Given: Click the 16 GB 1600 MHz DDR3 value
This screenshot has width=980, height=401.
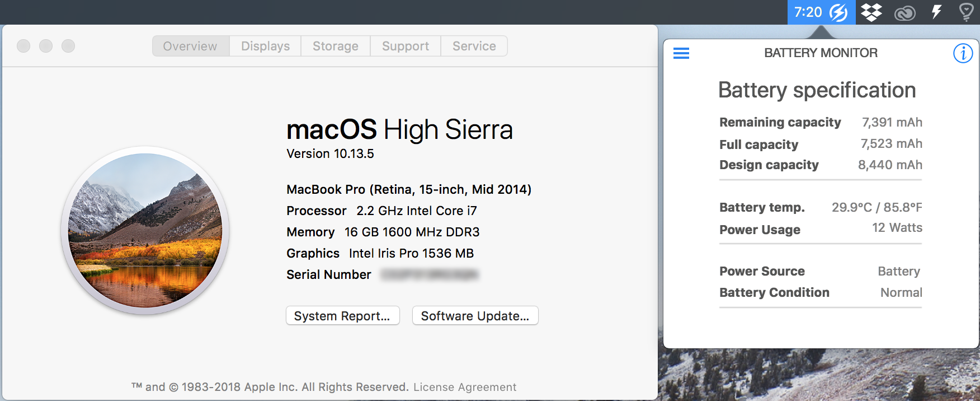Looking at the screenshot, I should coord(412,232).
